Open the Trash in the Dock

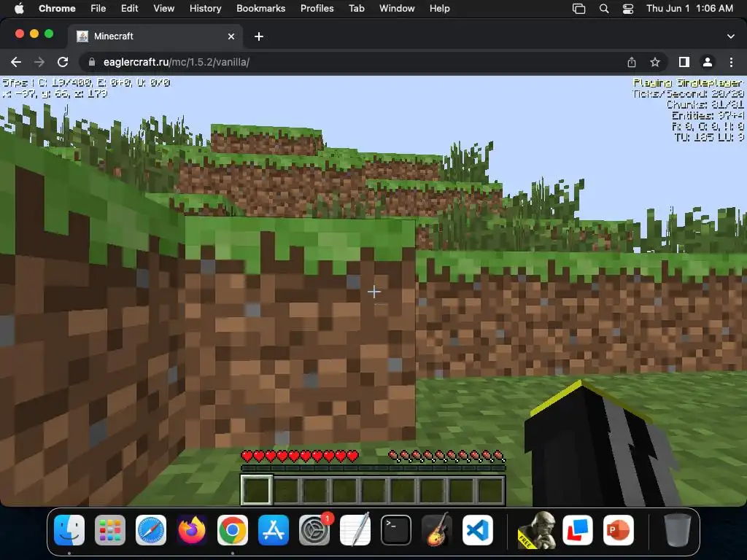tap(677, 530)
